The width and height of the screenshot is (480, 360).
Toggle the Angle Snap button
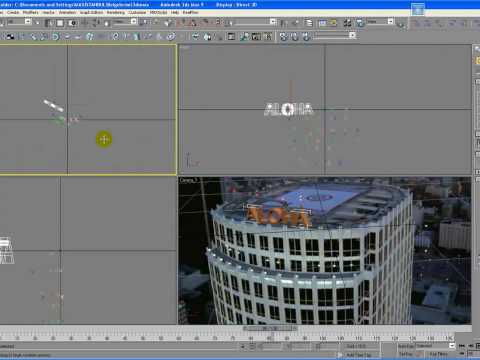click(x=193, y=23)
